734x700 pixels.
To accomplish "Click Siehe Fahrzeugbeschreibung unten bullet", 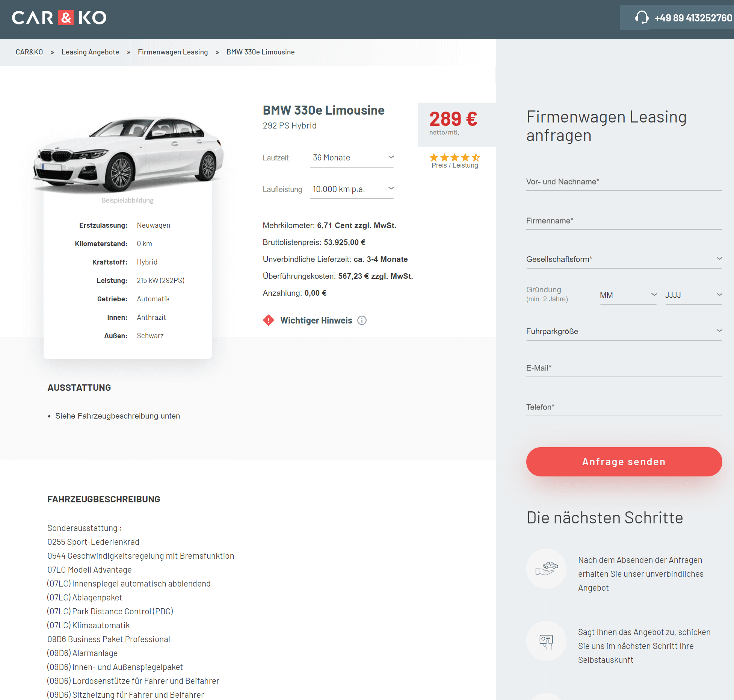I will coord(117,416).
